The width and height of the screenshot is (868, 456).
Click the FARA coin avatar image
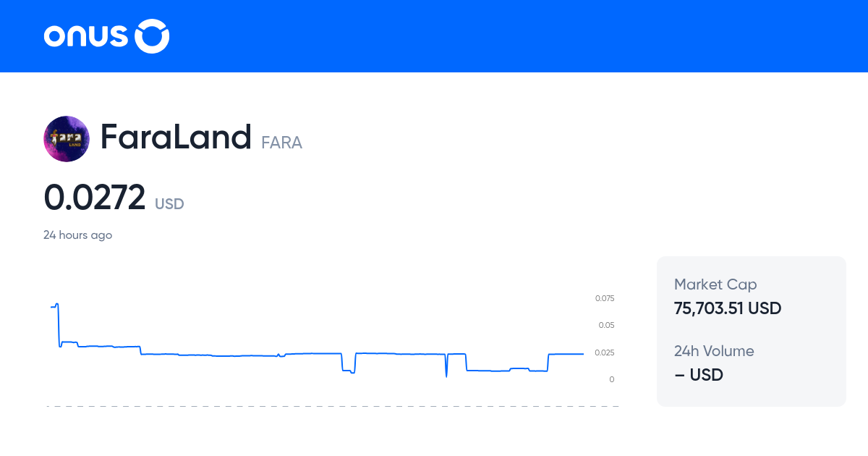[66, 138]
